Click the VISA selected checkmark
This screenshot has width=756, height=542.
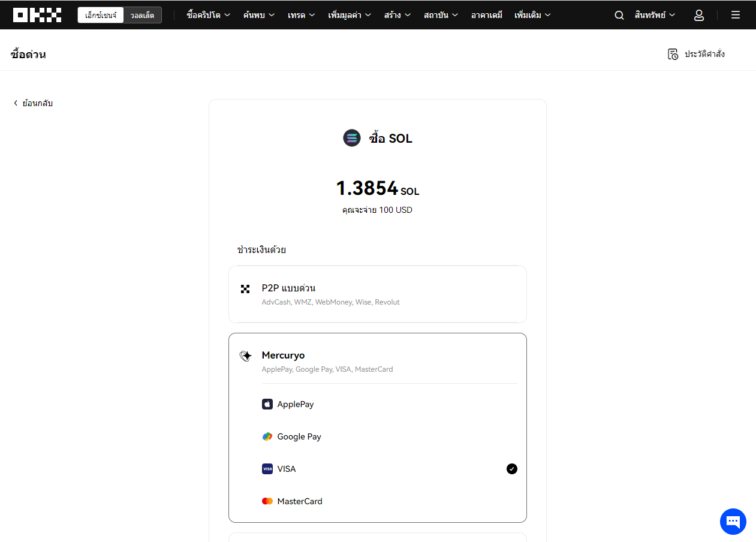tap(511, 469)
